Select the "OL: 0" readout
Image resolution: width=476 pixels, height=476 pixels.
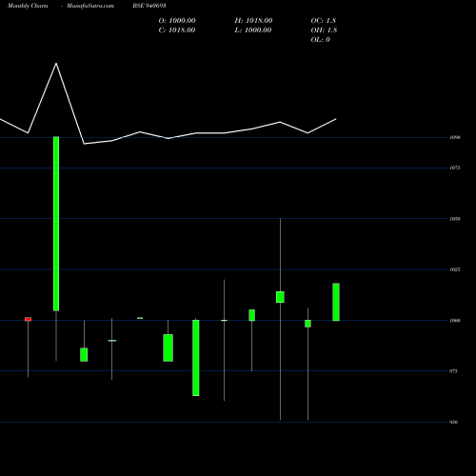(x=321, y=40)
